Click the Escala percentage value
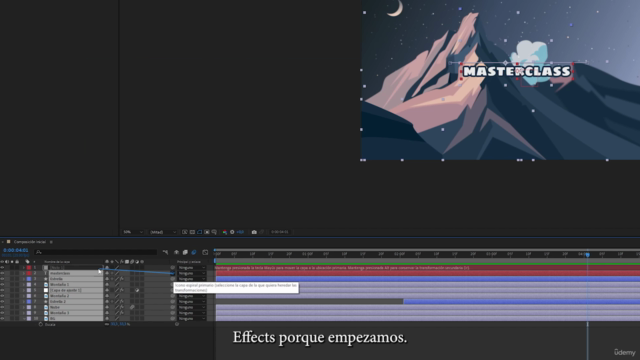 click(119, 324)
